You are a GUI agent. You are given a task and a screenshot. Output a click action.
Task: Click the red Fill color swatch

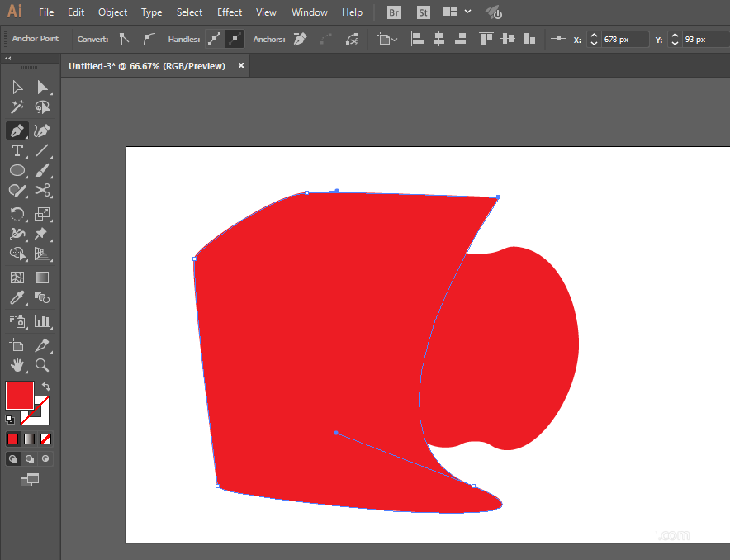coord(20,395)
